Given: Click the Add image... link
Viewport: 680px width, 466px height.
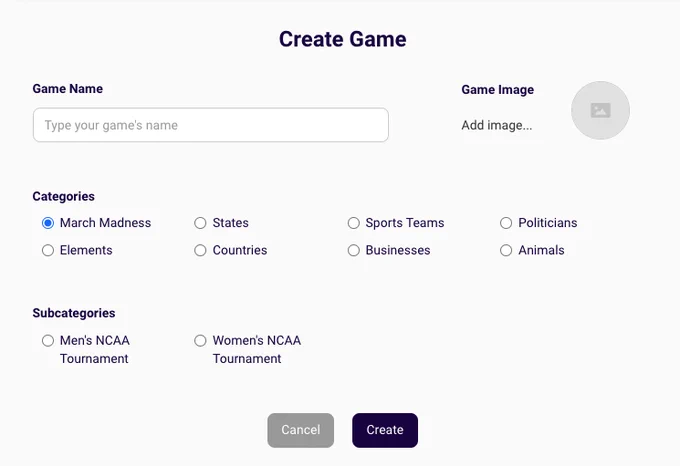Looking at the screenshot, I should pos(497,125).
